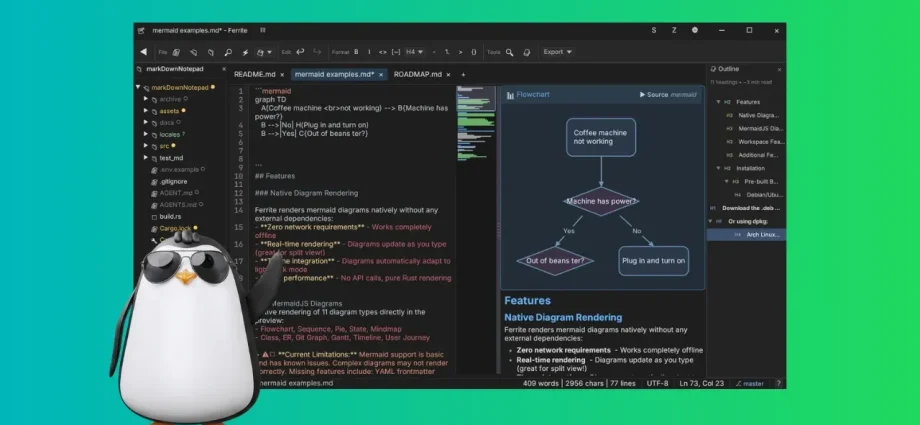Image resolution: width=920 pixels, height=425 pixels.
Task: Jump to Workspace Fea... outline heading
Action: (761, 142)
